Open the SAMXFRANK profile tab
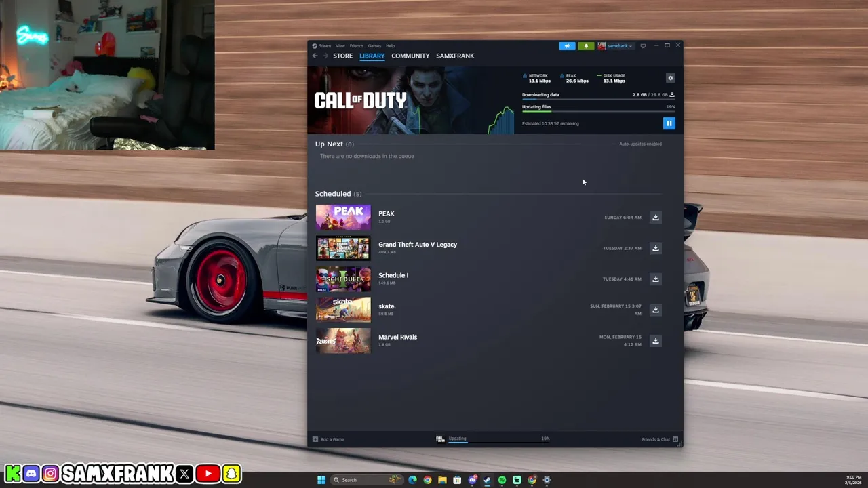The image size is (868, 488). point(455,56)
